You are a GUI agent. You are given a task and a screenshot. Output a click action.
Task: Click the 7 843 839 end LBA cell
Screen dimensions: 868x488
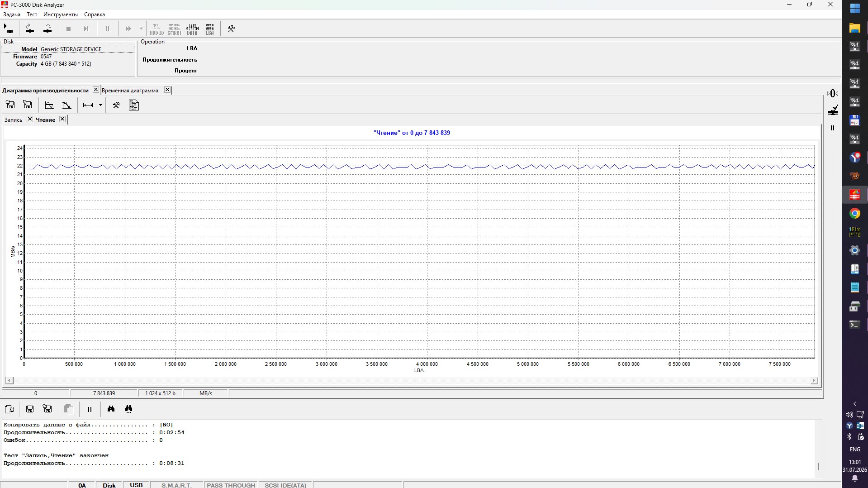click(104, 393)
